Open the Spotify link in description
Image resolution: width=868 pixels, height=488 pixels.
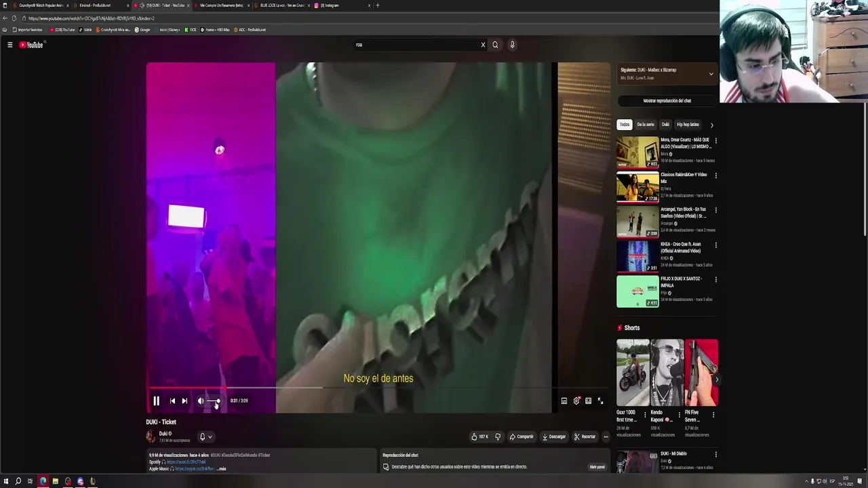[x=186, y=462]
